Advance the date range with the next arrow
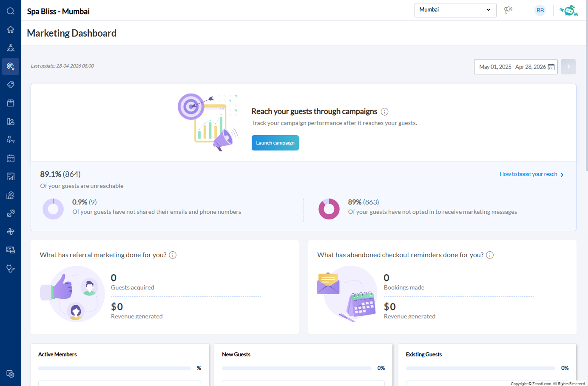Screen dimensions: 588x386 pos(568,66)
